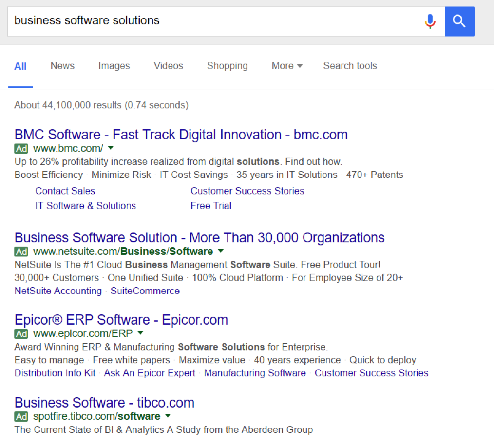Click the blue magnifier search button

coord(460,21)
